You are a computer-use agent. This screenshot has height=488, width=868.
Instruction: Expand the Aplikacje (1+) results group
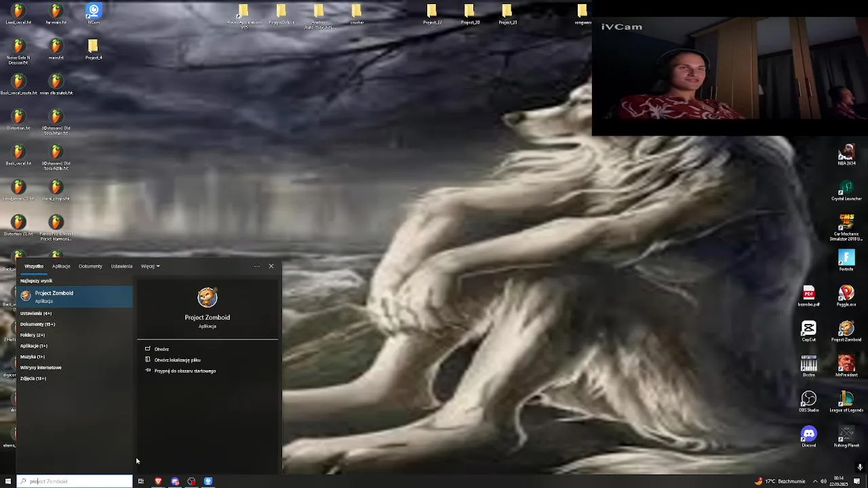click(34, 346)
